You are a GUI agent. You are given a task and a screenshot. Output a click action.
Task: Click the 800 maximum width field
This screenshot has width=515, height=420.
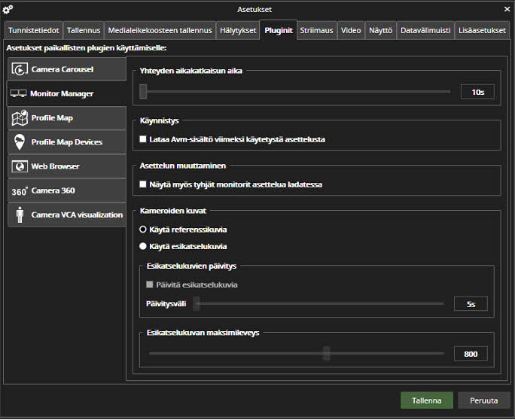click(471, 354)
